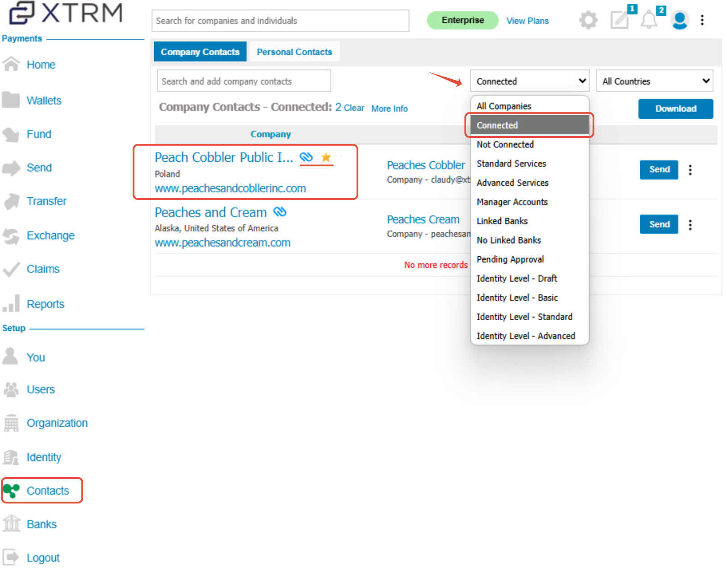Select the highlighted Connected option
The image size is (727, 588).
point(530,125)
